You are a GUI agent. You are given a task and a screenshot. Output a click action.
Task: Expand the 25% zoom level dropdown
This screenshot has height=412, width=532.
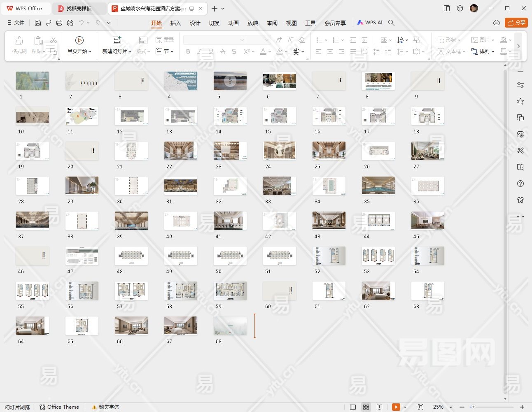(451, 407)
